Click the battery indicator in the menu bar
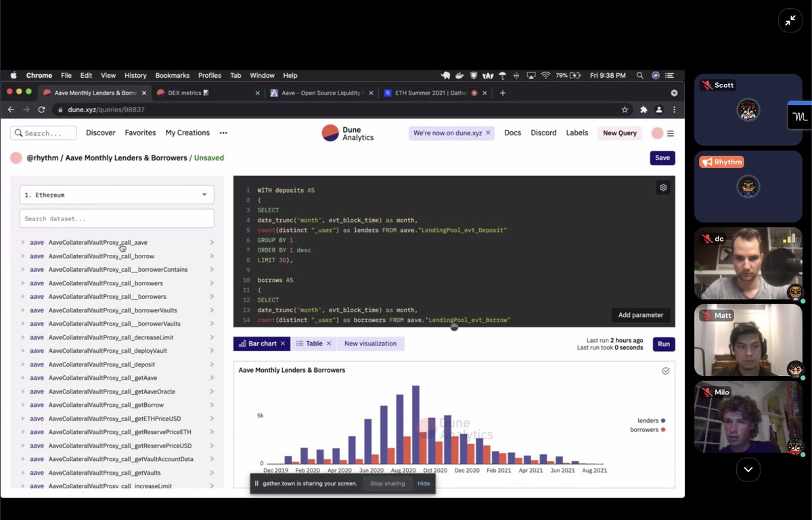 569,76
